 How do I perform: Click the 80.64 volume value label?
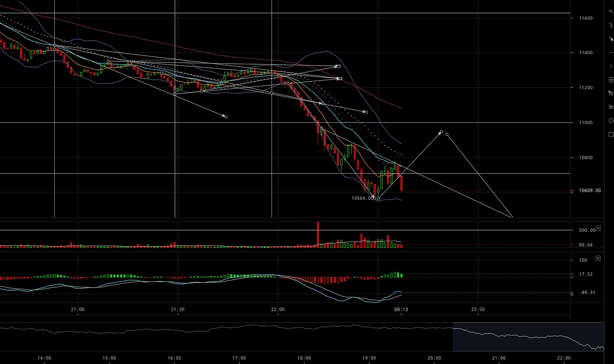(586, 245)
